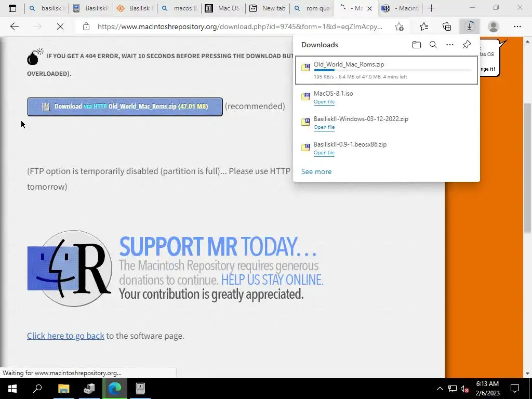532x399 pixels.
Task: Open file link under BasiliskII-0.9-1.beosx86.zip
Action: point(324,153)
